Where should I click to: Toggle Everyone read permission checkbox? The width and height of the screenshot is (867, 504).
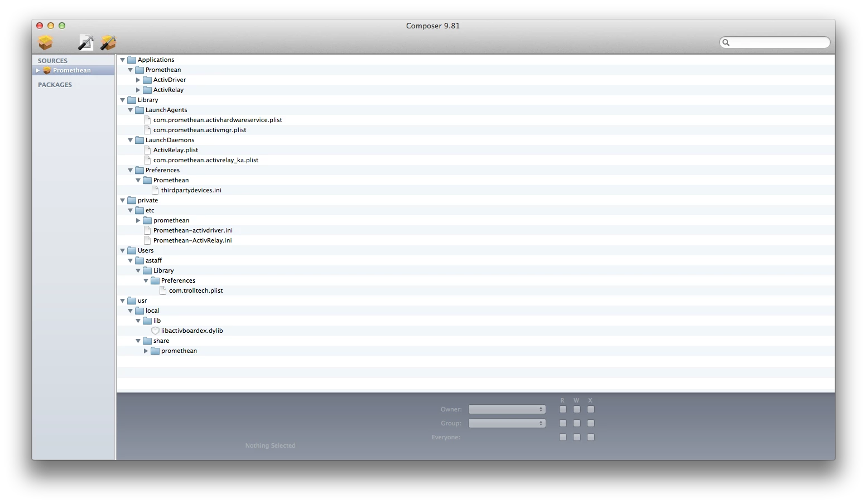pos(563,437)
